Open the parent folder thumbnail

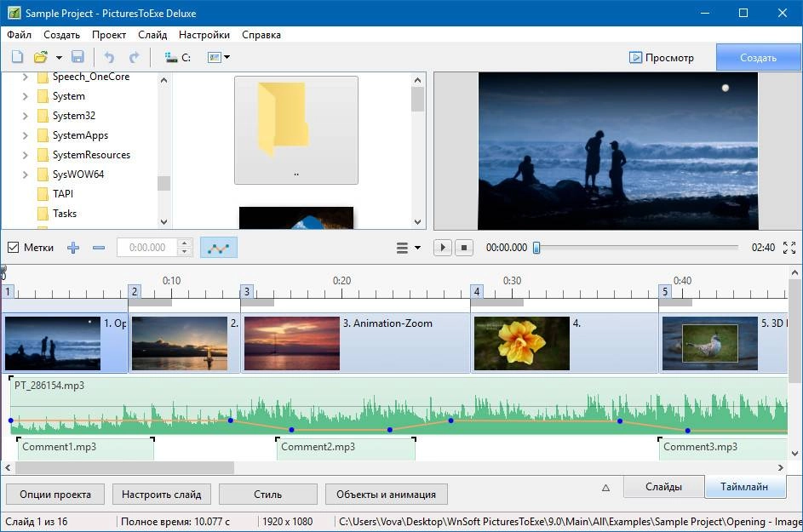pyautogui.click(x=296, y=130)
